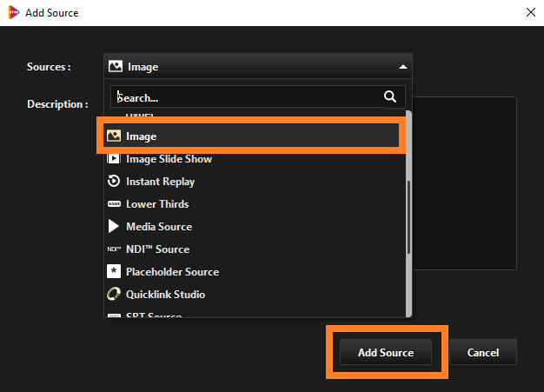Screen dimensions: 544x392
Task: Select Media Source entry
Action: pyautogui.click(x=255, y=227)
